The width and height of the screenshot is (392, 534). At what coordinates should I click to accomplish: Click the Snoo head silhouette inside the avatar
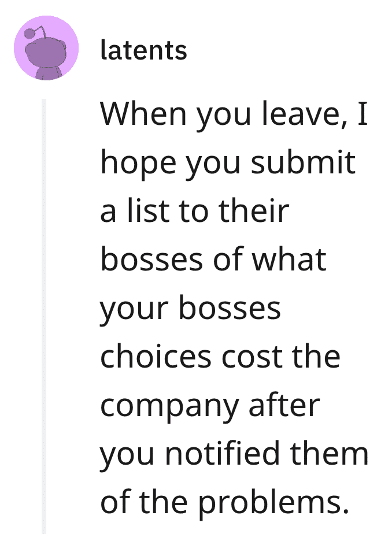coord(46,53)
